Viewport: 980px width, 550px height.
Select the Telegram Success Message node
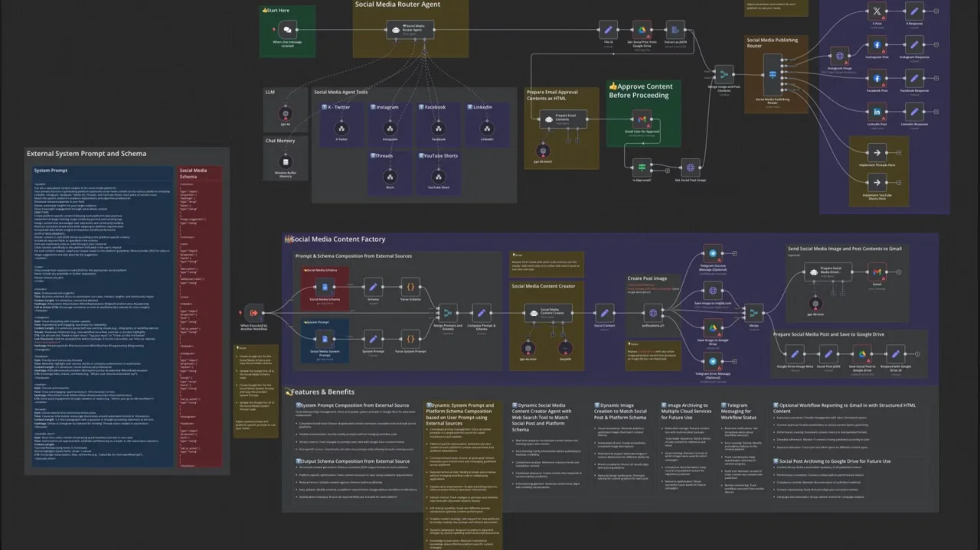[713, 253]
